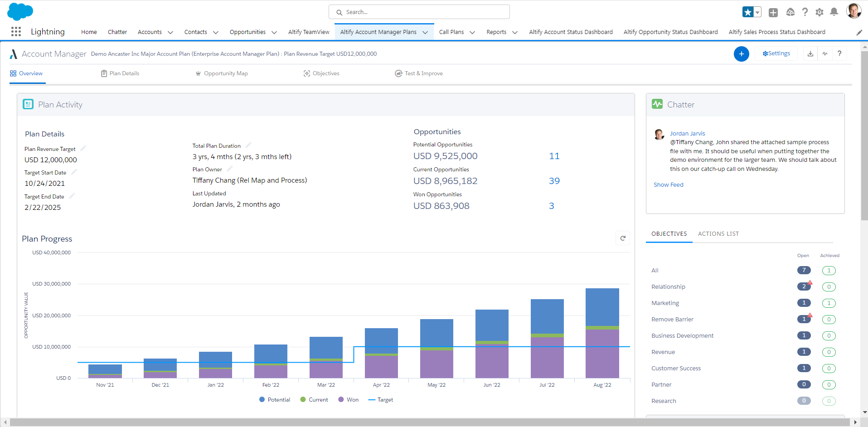This screenshot has height=427, width=868.
Task: Switch to the Actions List tab
Action: (x=718, y=233)
